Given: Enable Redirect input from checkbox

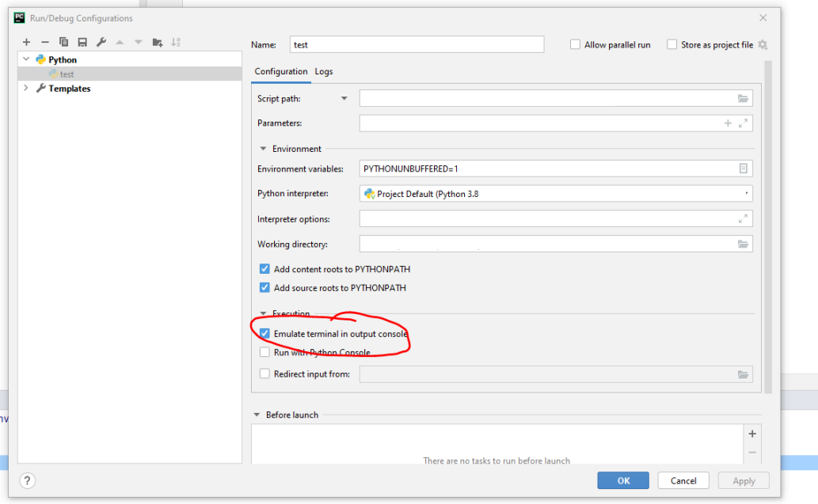Looking at the screenshot, I should [264, 373].
